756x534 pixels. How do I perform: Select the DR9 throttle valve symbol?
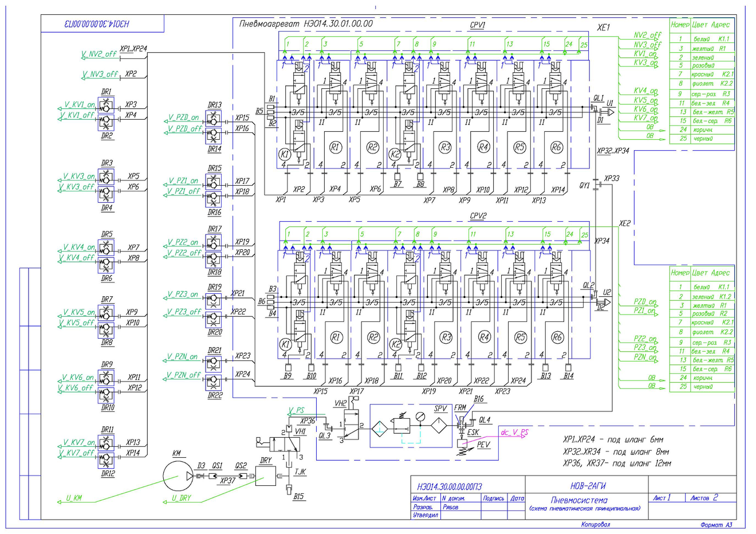click(106, 378)
